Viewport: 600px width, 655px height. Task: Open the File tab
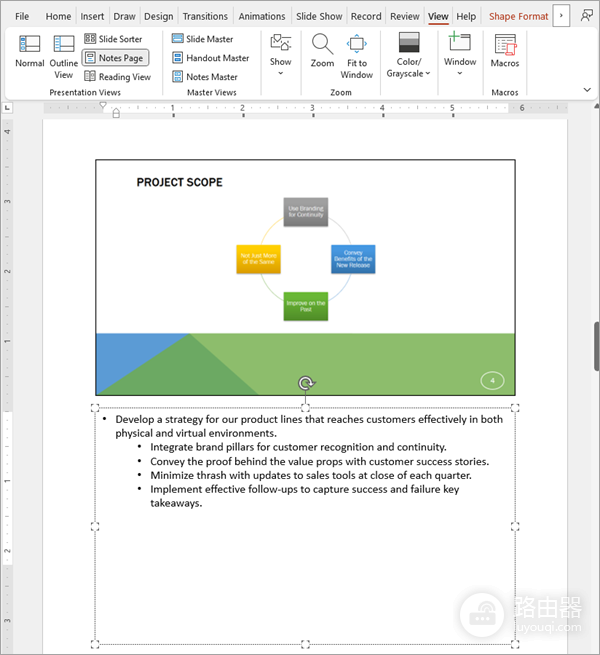[22, 16]
